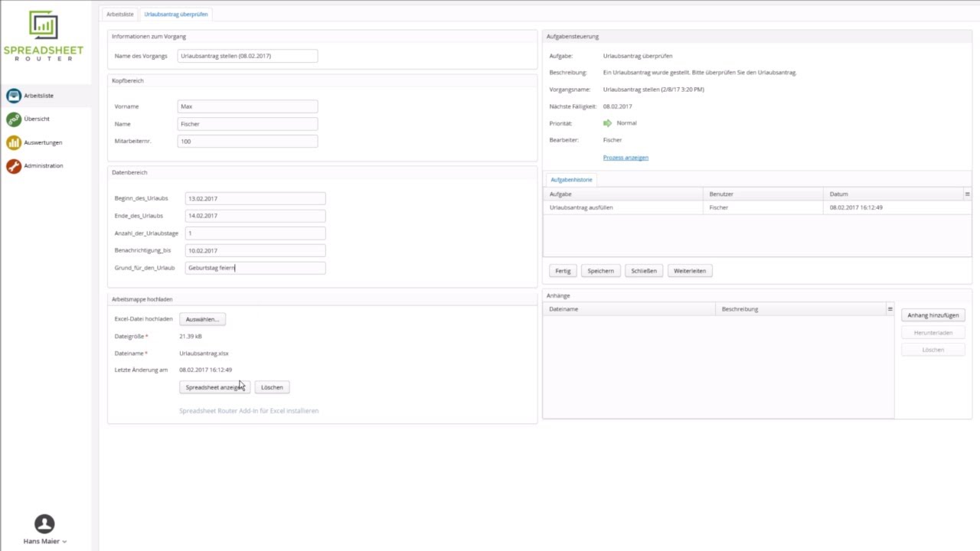Click the Arbeitsliste sidebar label

tap(38, 96)
